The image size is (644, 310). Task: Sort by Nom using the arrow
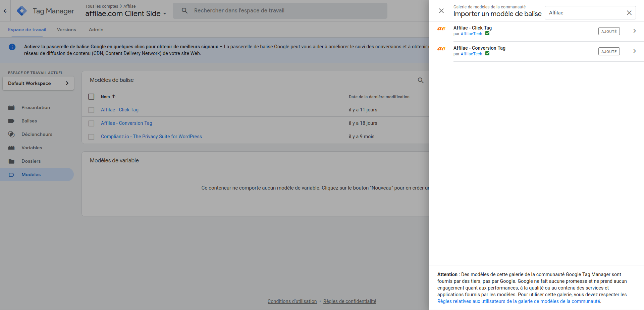pyautogui.click(x=114, y=96)
